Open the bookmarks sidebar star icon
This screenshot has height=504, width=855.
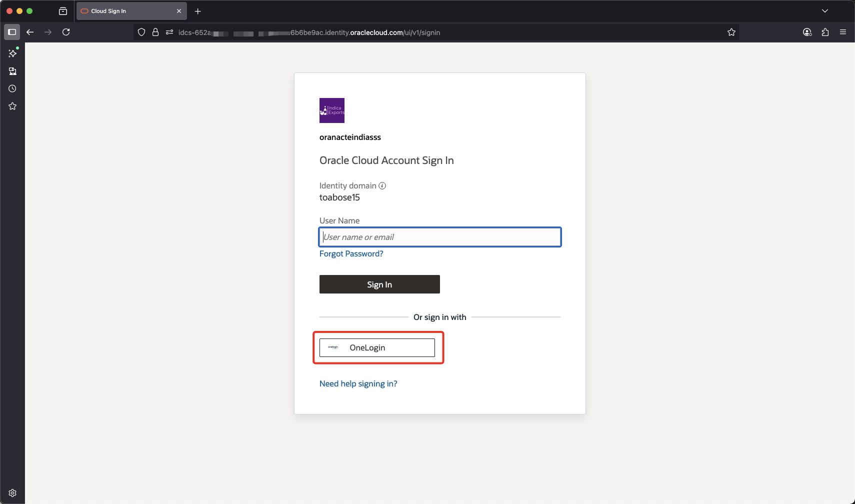[x=12, y=106]
